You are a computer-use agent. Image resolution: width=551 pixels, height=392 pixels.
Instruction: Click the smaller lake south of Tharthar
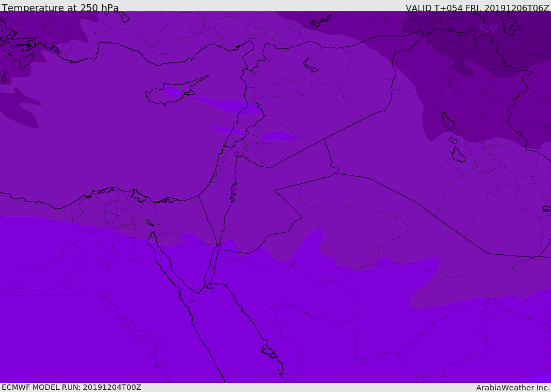[458, 155]
